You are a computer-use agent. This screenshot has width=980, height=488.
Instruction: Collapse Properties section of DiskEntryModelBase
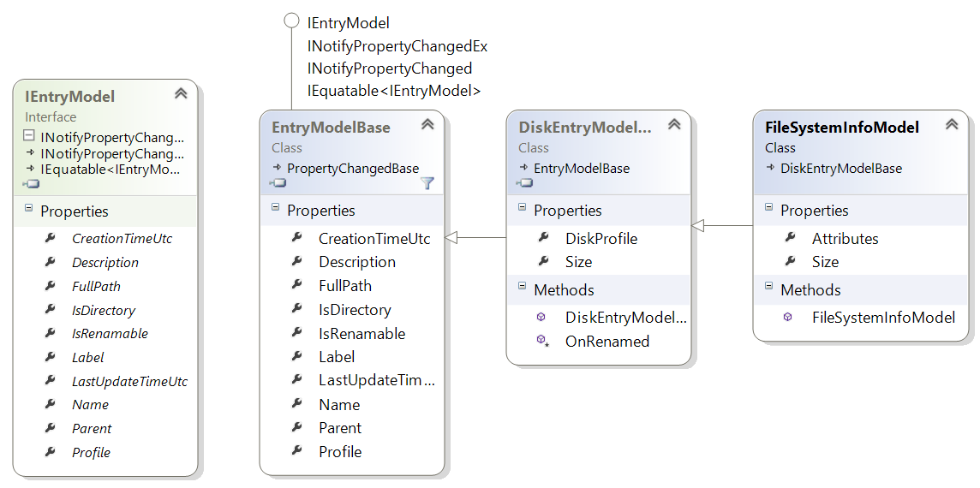(x=522, y=208)
